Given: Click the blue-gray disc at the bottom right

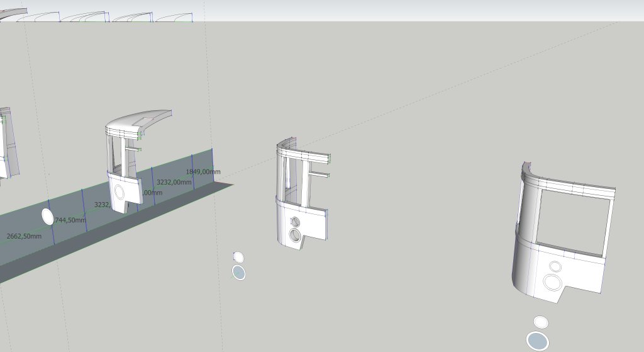Looking at the screenshot, I should point(538,341).
